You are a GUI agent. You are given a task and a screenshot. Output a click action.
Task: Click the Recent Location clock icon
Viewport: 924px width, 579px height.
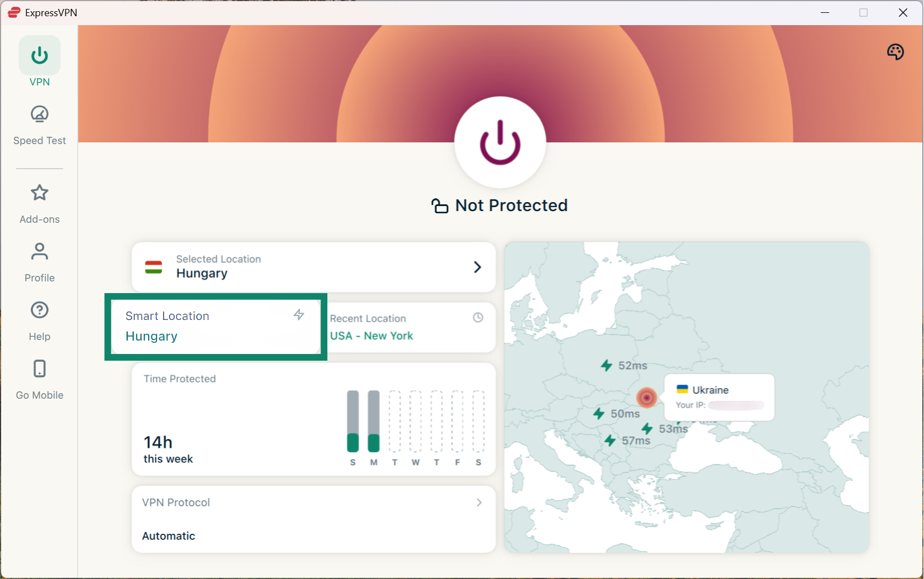478,318
